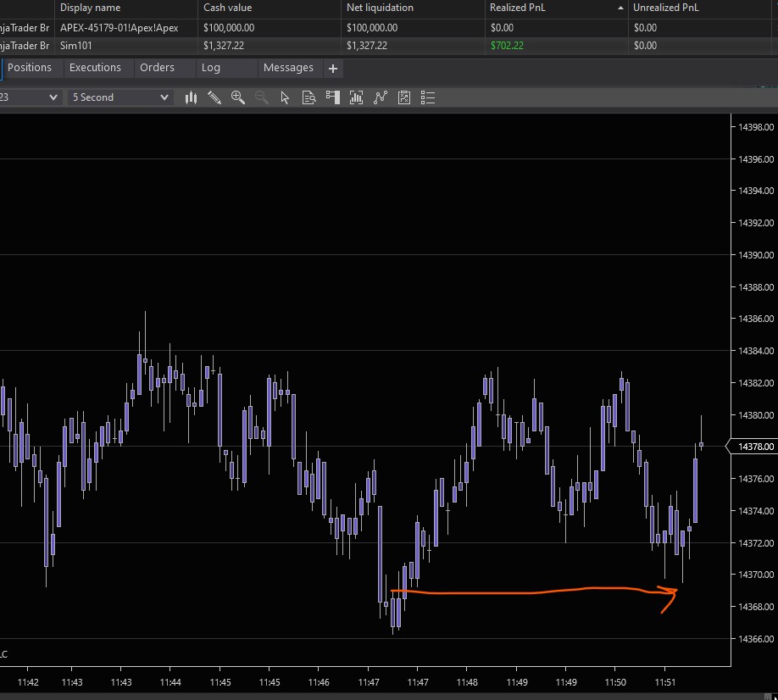This screenshot has width=778, height=700.
Task: Open the strategy performance clipboard icon
Action: [x=404, y=97]
